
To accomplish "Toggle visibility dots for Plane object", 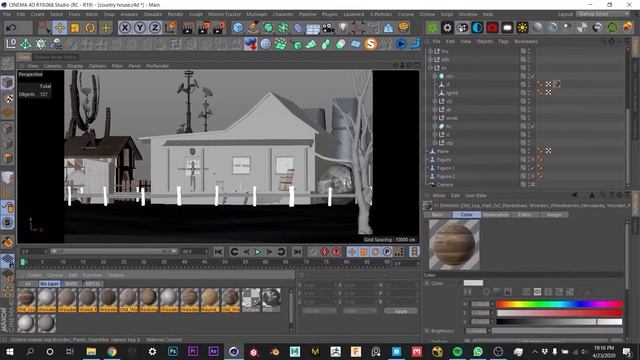I will pyautogui.click(x=529, y=151).
